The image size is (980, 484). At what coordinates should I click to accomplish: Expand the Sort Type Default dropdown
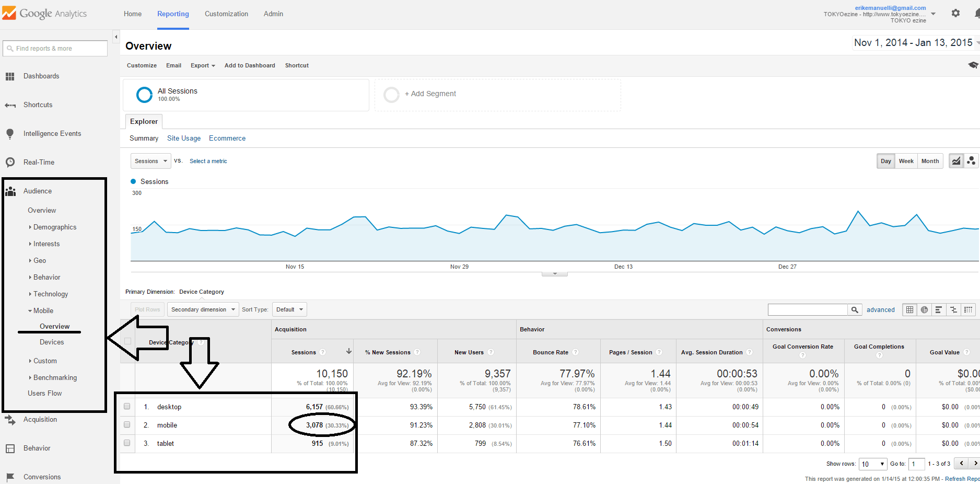(289, 309)
